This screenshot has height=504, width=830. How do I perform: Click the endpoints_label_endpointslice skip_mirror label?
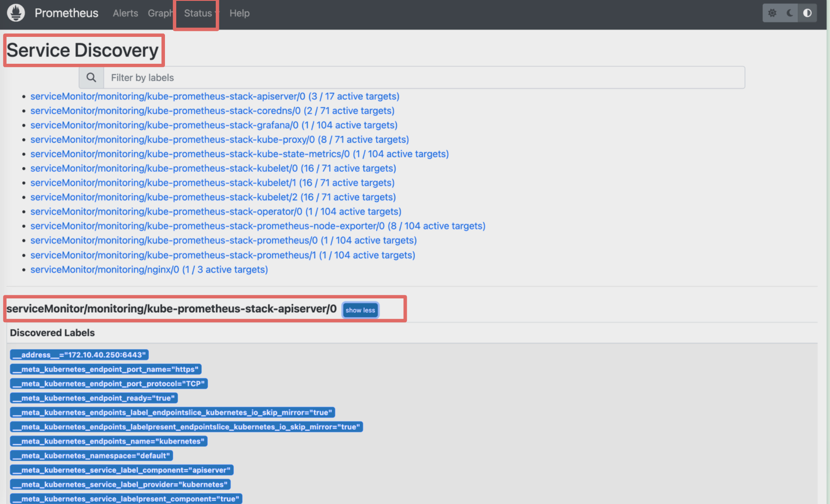pyautogui.click(x=172, y=412)
